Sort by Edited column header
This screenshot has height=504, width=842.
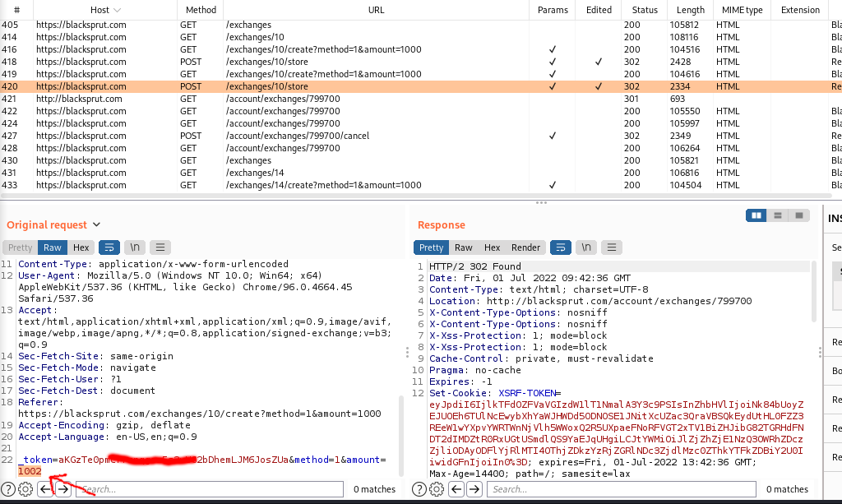point(599,10)
